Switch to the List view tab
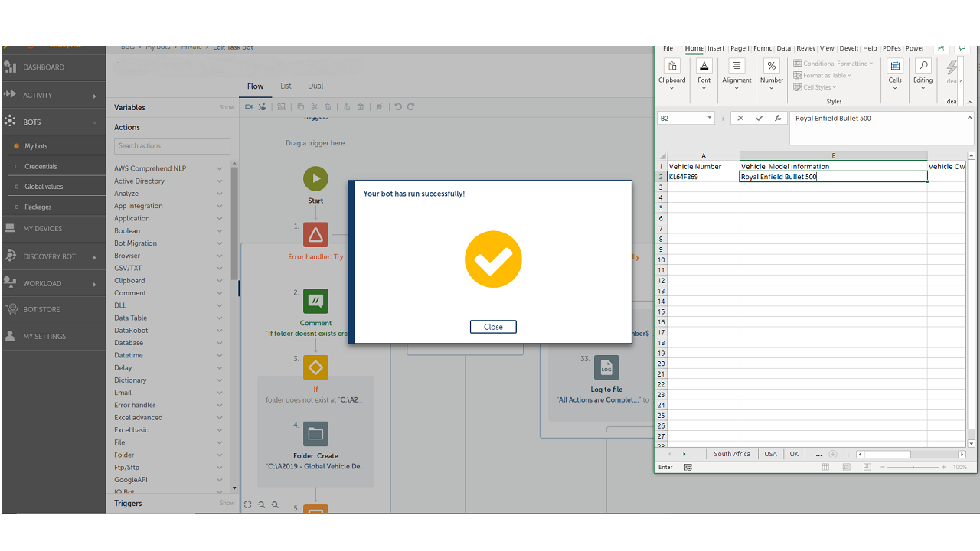 [x=286, y=86]
